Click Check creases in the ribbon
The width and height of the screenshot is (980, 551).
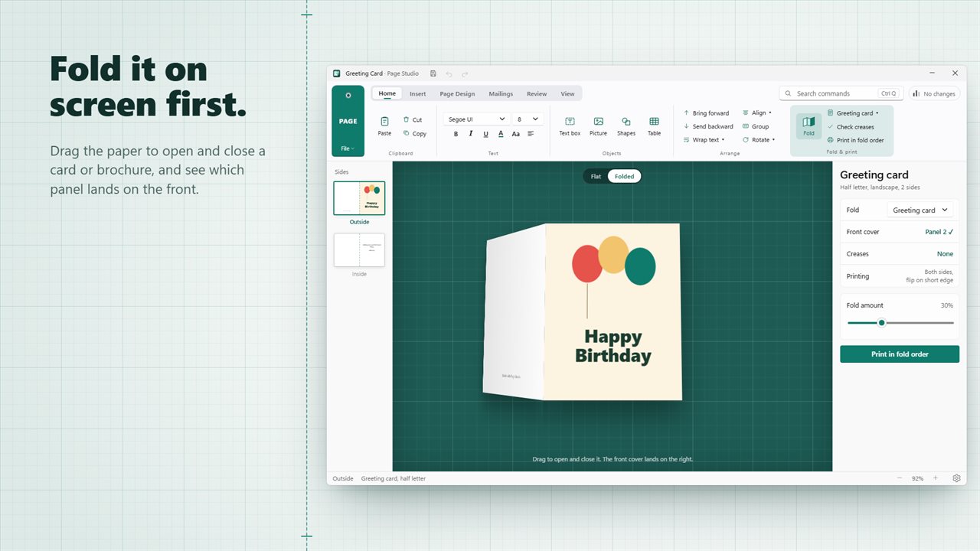coord(851,127)
